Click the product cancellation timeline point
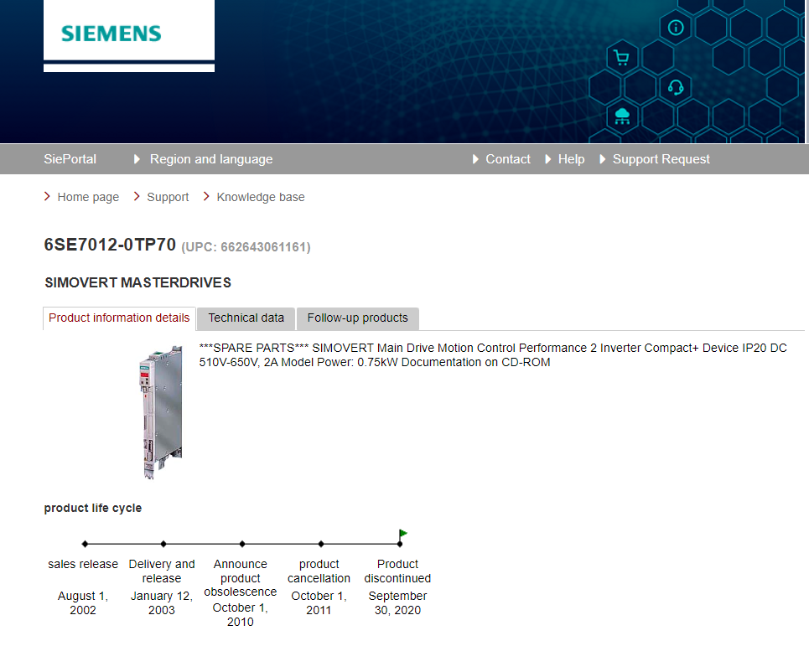Screen dimensions: 809x672 tap(321, 544)
